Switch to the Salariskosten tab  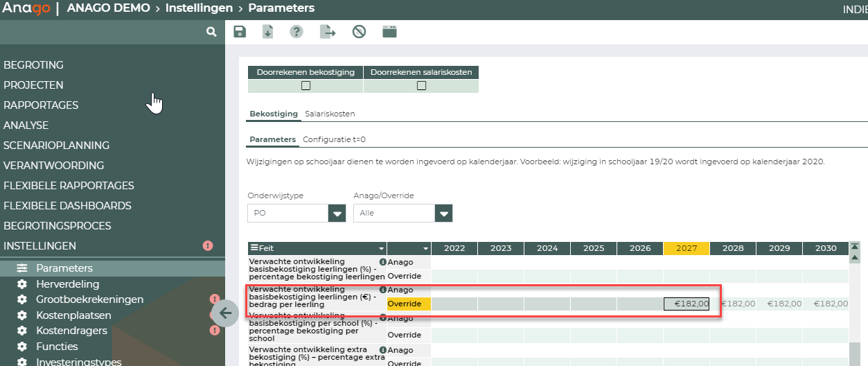330,114
